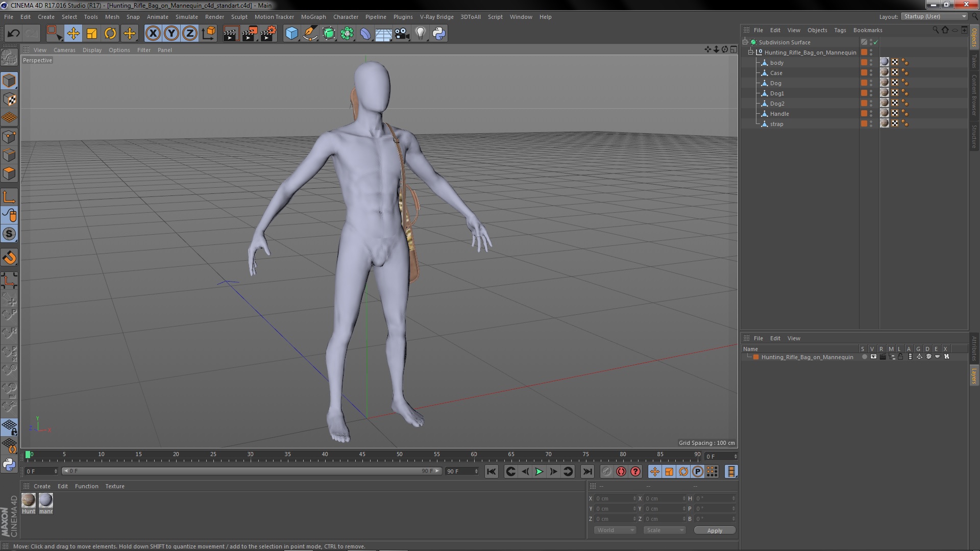Activate the Scale tool
Image resolution: width=980 pixels, height=551 pixels.
click(92, 34)
